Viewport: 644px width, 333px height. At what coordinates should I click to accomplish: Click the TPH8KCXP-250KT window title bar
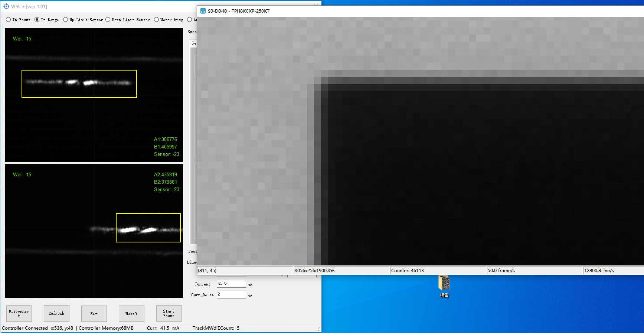tap(408, 11)
